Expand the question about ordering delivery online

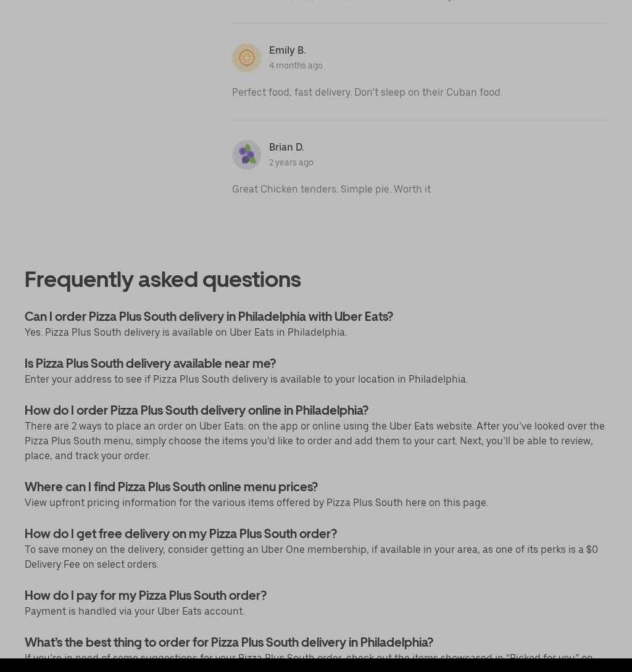tap(196, 410)
